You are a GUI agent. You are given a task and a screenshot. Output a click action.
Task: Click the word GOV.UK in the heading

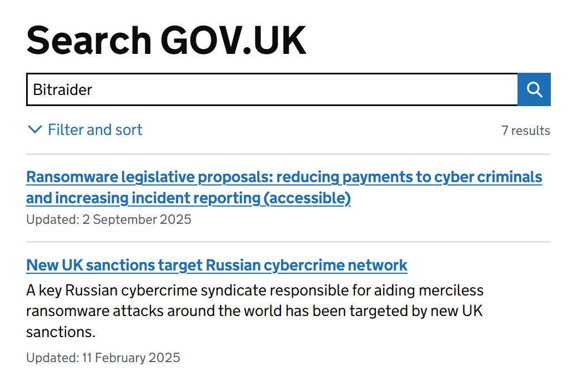click(x=233, y=40)
